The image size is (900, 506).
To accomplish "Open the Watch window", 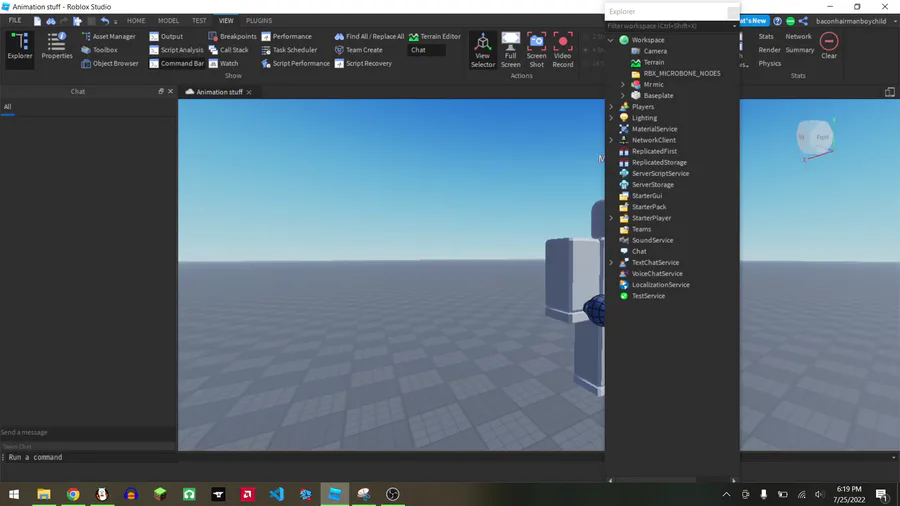I will pos(223,63).
